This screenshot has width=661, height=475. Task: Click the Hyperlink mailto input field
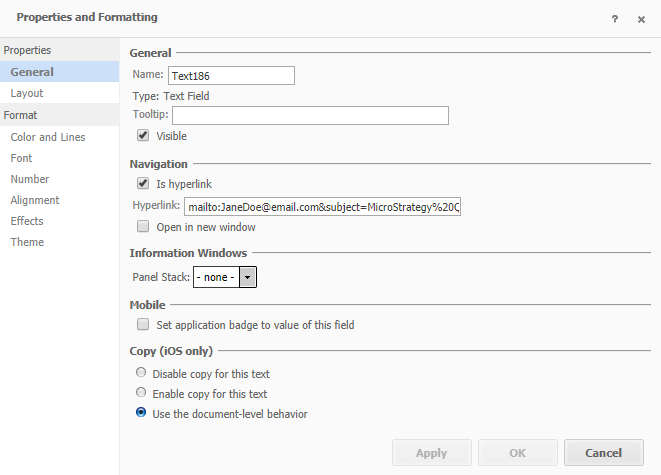coord(322,207)
